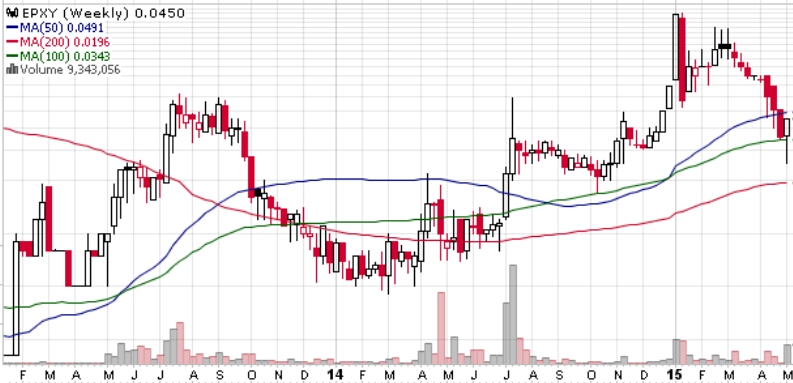The image size is (793, 383).
Task: Click the Volume 9,343,056 legend label
Action: (x=70, y=69)
